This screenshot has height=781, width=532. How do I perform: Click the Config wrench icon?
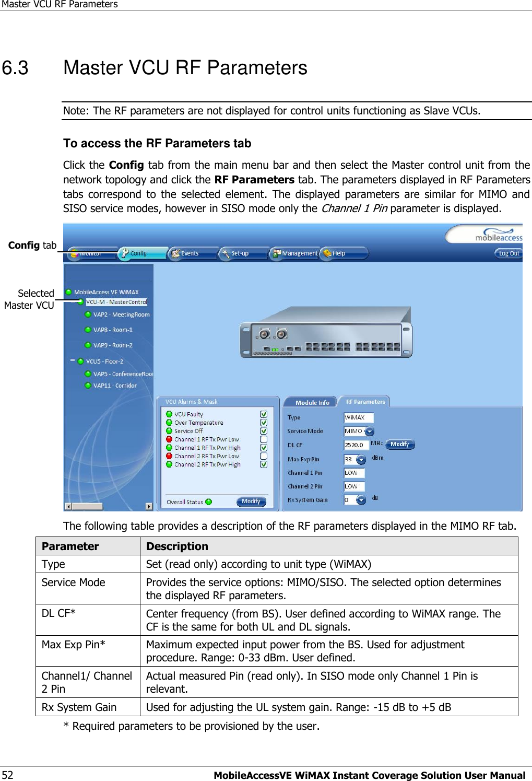125,253
